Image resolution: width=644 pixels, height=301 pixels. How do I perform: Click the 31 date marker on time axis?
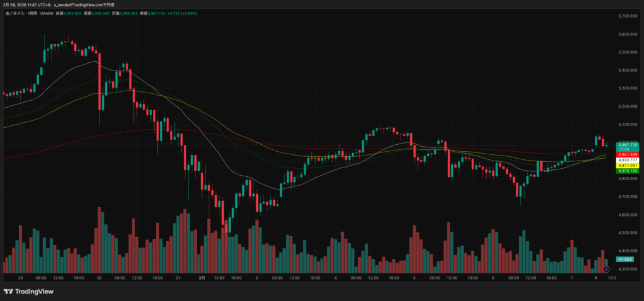click(178, 277)
